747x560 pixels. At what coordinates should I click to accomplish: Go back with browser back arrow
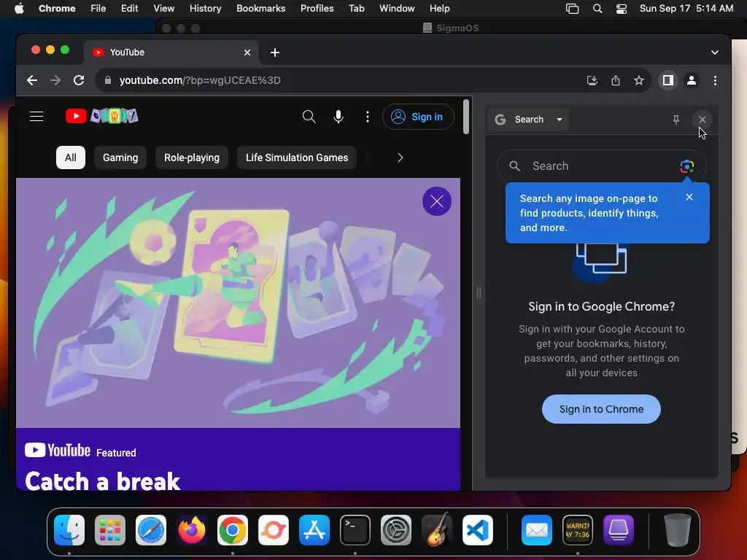pos(32,80)
